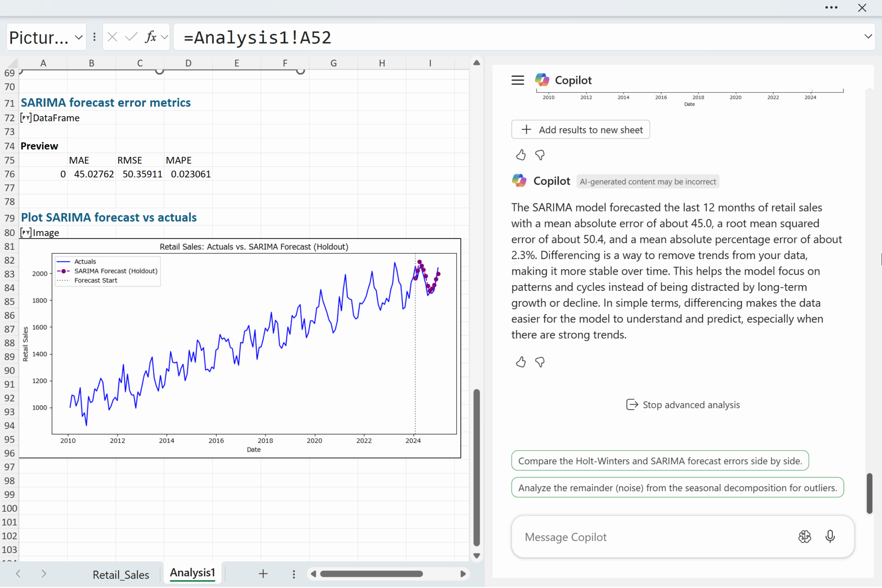Click the horizontal scrollbar thumb
Screen dimensions: 882x588
(x=371, y=574)
